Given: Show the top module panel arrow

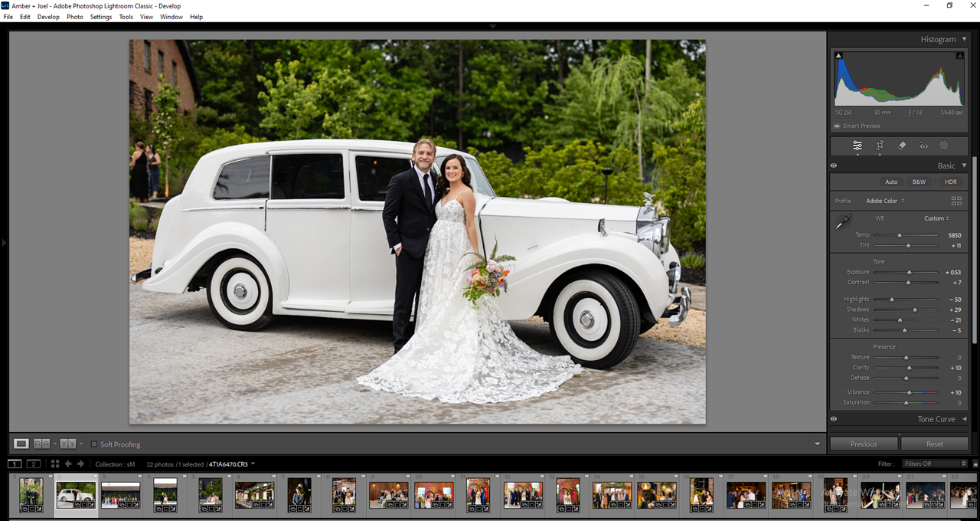Looking at the screenshot, I should [x=492, y=26].
